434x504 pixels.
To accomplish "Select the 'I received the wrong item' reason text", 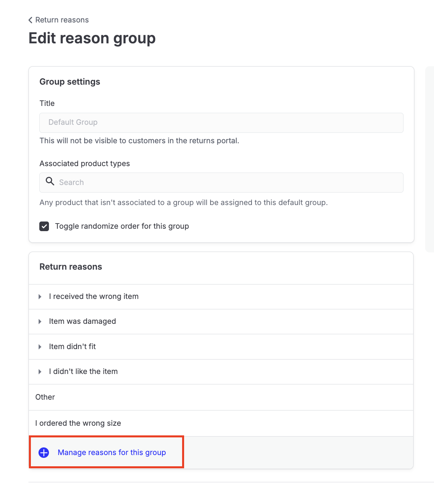I will pos(94,297).
